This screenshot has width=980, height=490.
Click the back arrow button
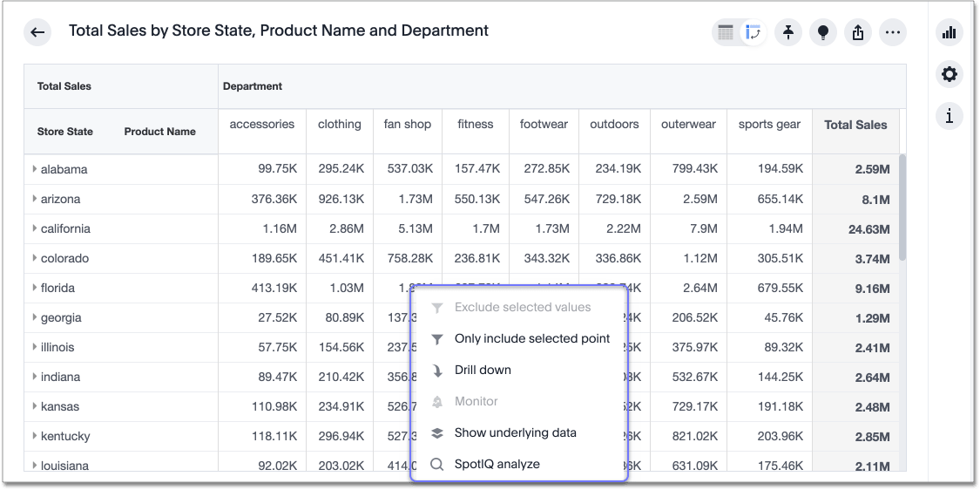coord(37,32)
